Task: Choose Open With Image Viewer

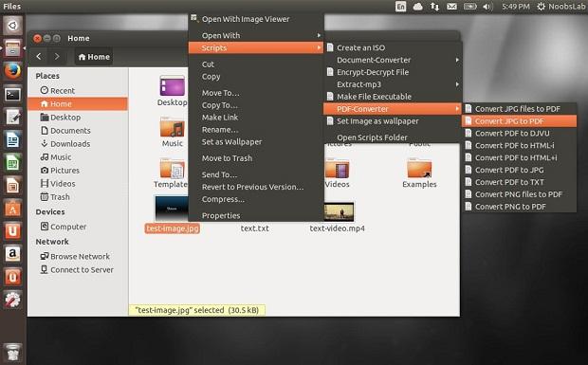Action: (256, 19)
